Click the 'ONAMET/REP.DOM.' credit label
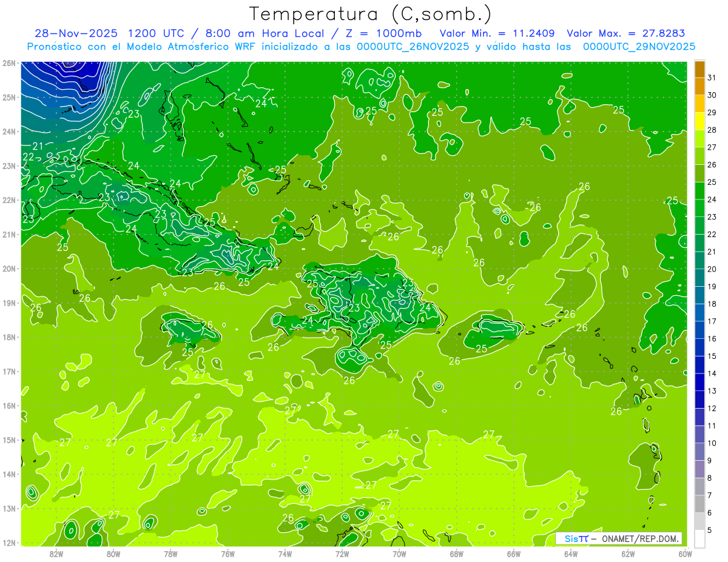The width and height of the screenshot is (728, 562). (x=641, y=538)
